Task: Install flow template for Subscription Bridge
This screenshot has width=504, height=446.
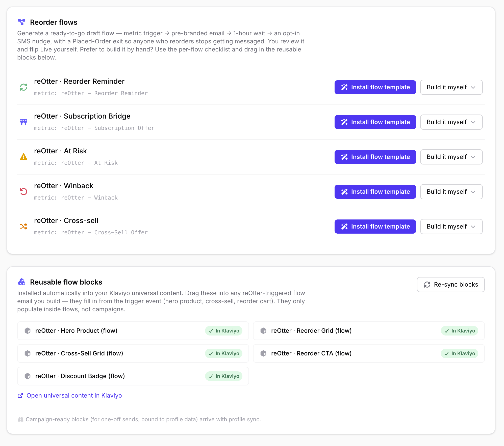Action: 375,122
